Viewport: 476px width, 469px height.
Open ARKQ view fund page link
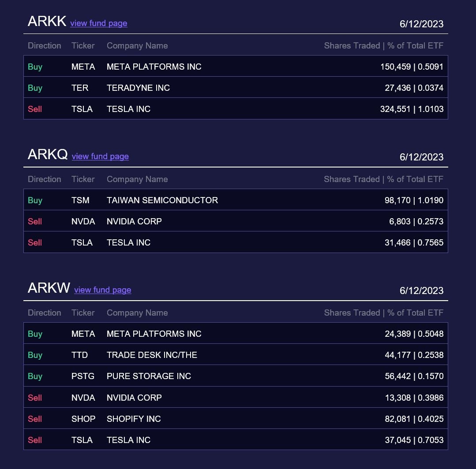[100, 156]
